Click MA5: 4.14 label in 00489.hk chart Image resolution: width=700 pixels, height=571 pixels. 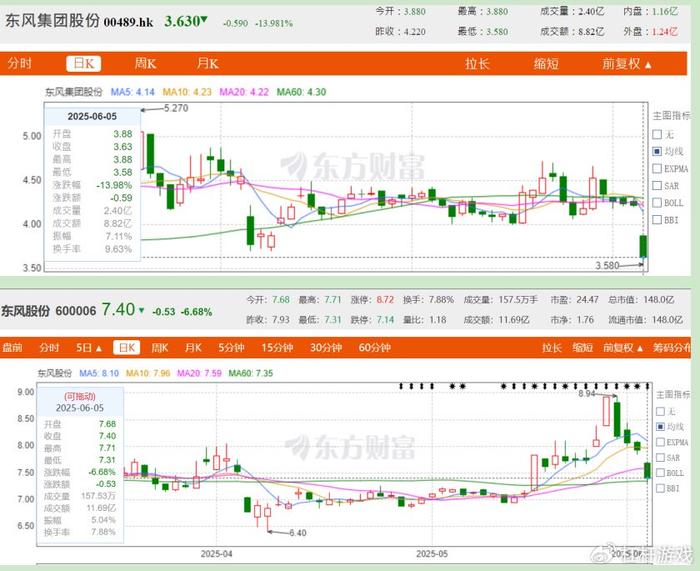tap(133, 92)
